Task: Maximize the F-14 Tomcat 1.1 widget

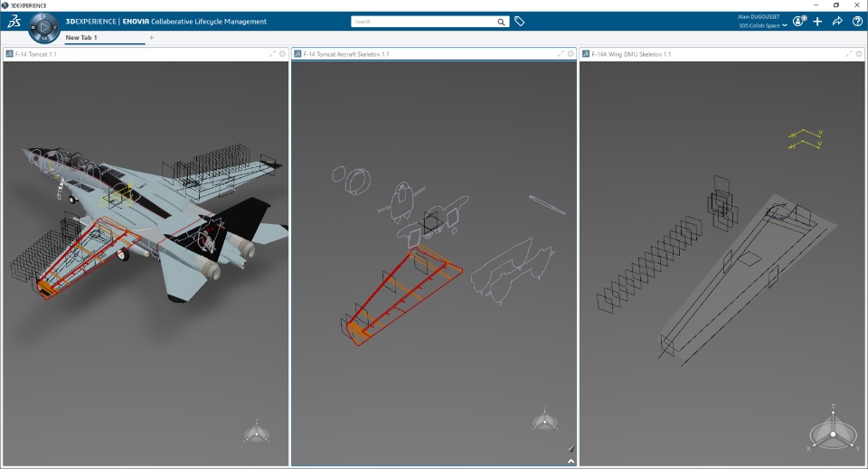Action: [x=272, y=53]
